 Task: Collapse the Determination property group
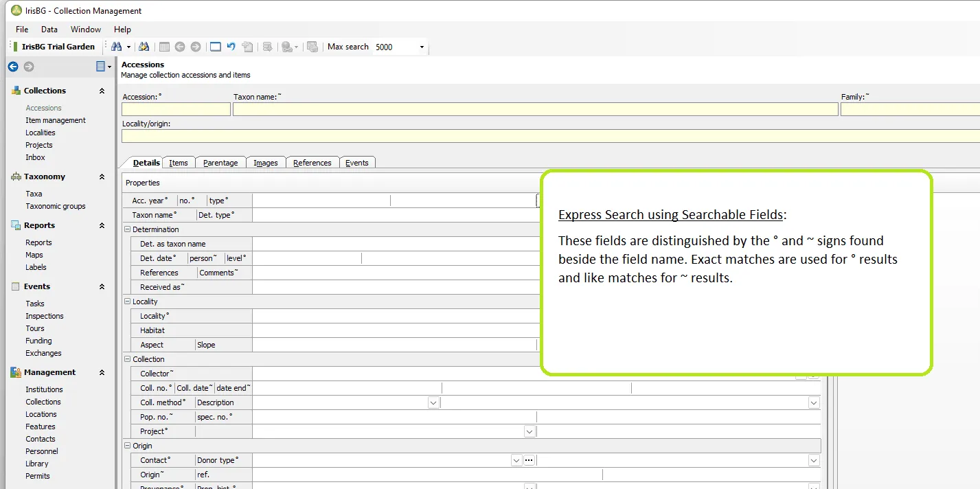127,229
